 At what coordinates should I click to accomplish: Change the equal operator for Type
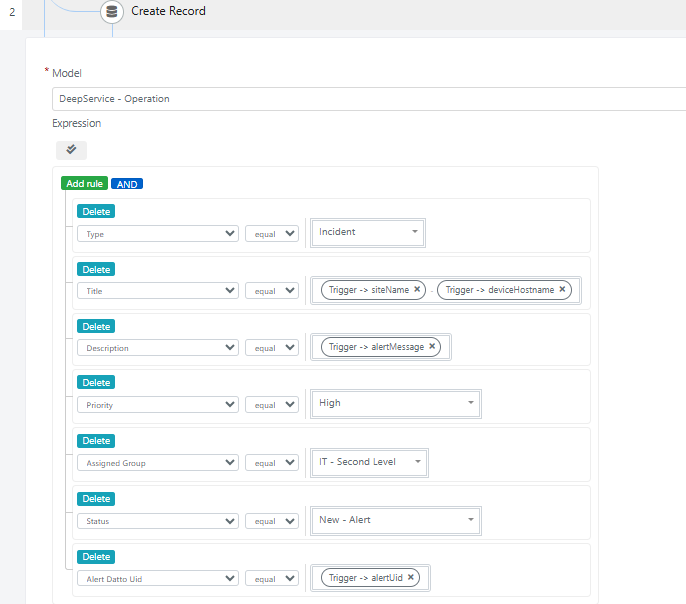[x=272, y=234]
